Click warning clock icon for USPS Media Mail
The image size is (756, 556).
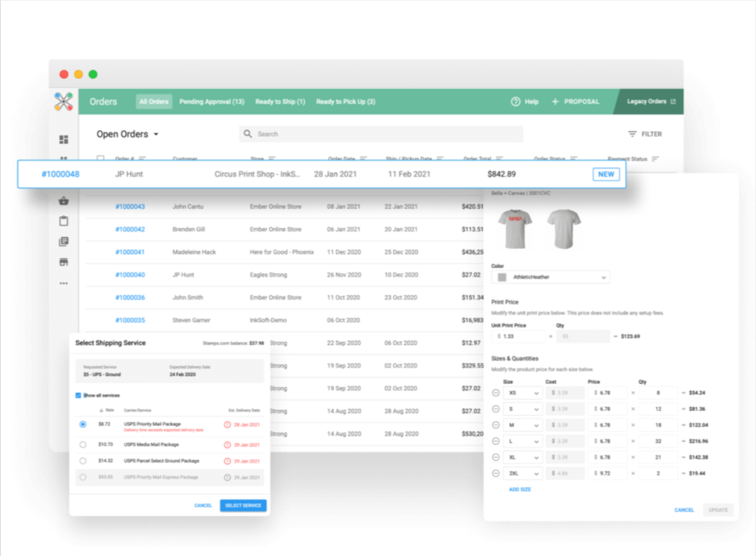coord(227,444)
